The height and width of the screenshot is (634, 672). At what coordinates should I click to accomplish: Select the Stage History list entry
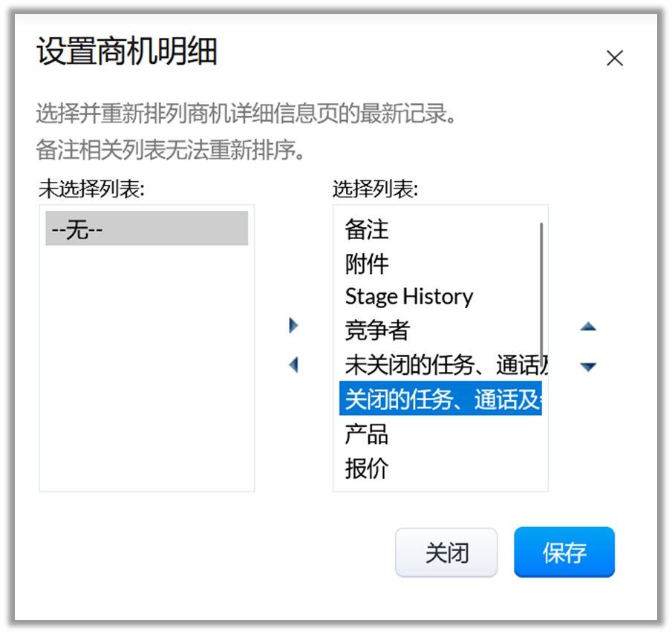pyautogui.click(x=408, y=297)
